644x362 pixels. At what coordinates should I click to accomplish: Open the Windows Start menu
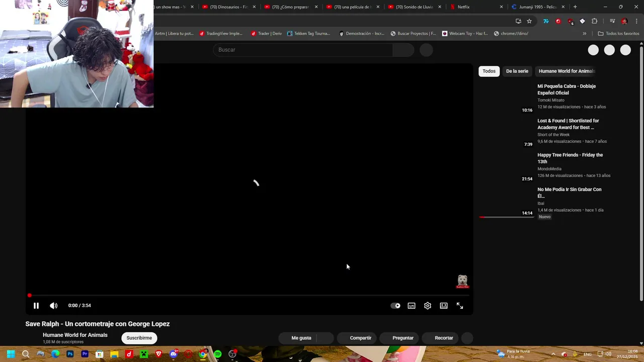pyautogui.click(x=11, y=354)
